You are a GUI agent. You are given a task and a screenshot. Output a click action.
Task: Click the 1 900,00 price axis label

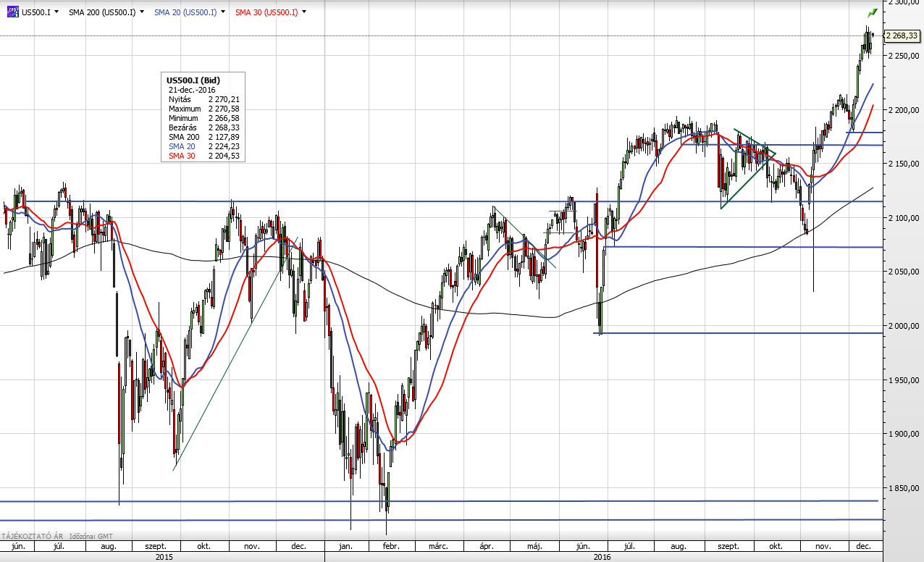pyautogui.click(x=904, y=434)
